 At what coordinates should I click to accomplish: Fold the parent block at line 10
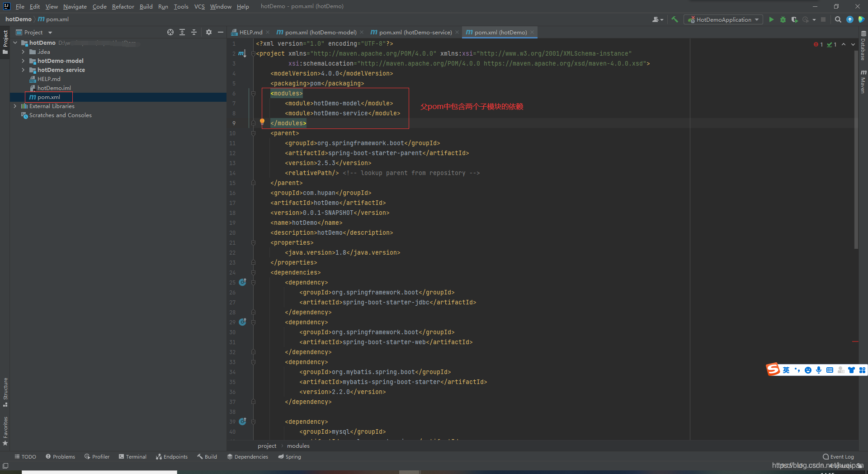253,133
